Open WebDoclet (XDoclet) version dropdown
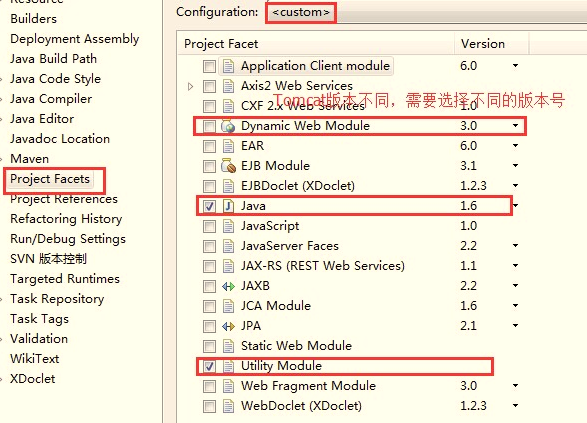The height and width of the screenshot is (423, 587). [515, 405]
